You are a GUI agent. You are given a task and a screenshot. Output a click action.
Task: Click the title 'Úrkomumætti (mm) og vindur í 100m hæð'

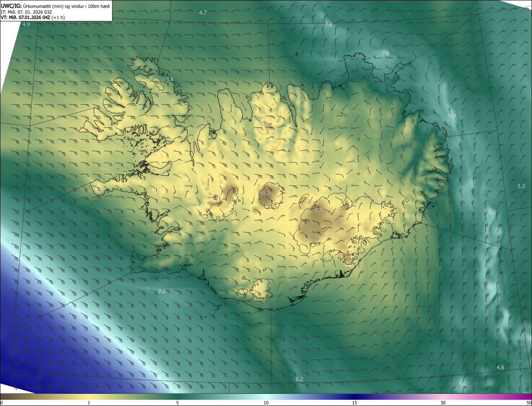click(x=66, y=5)
